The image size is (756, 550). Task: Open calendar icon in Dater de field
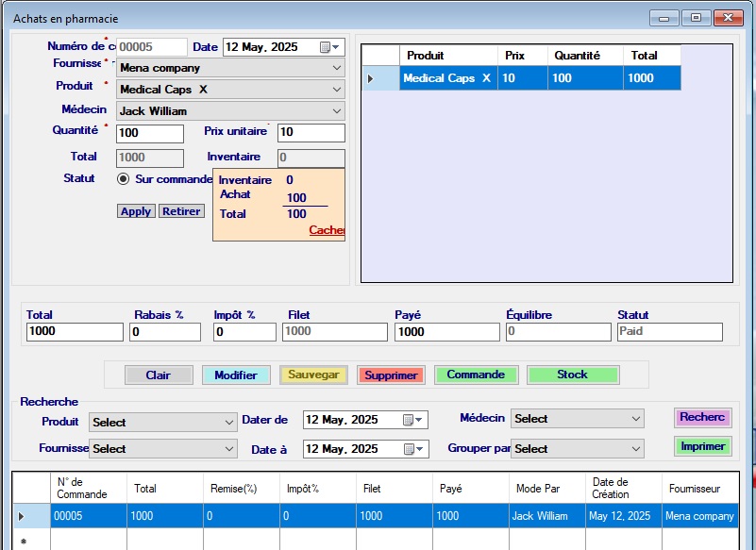point(411,420)
